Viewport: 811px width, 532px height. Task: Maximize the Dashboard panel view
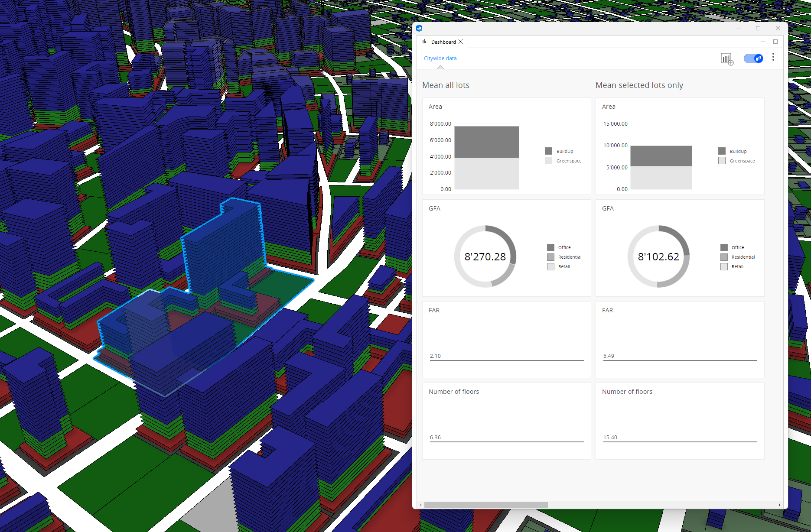[775, 42]
